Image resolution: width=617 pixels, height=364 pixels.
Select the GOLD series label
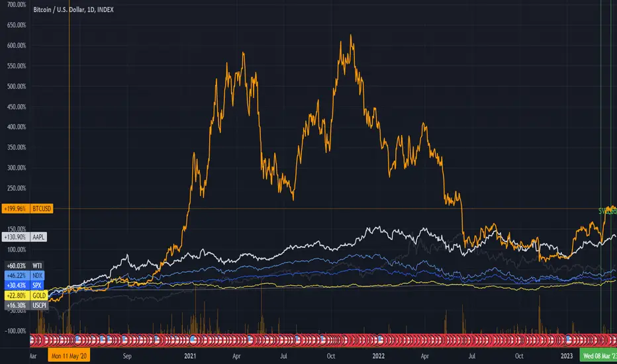tap(39, 295)
